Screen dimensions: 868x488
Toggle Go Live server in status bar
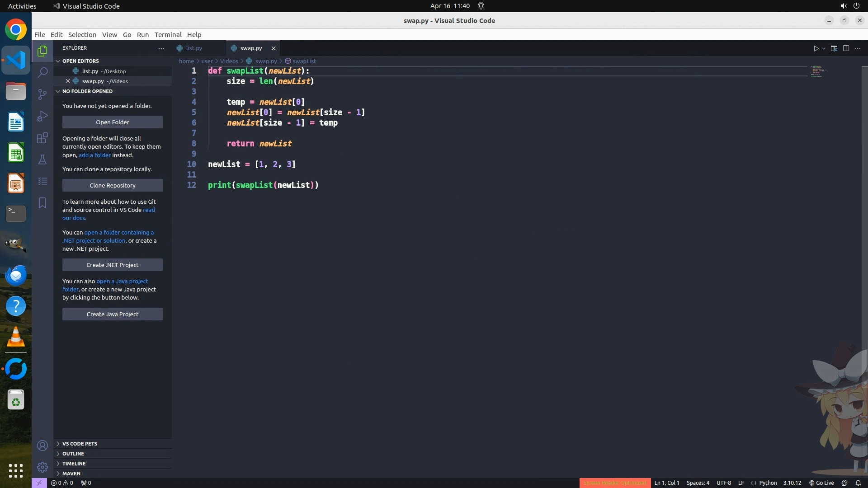821,483
